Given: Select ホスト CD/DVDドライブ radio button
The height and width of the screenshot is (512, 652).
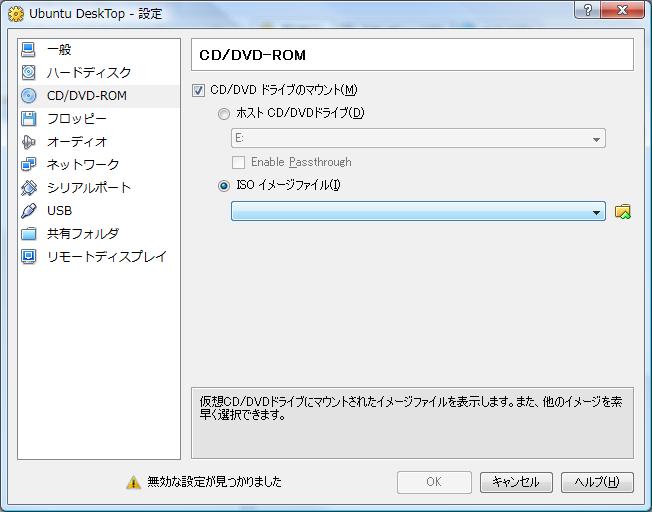Looking at the screenshot, I should 224,114.
